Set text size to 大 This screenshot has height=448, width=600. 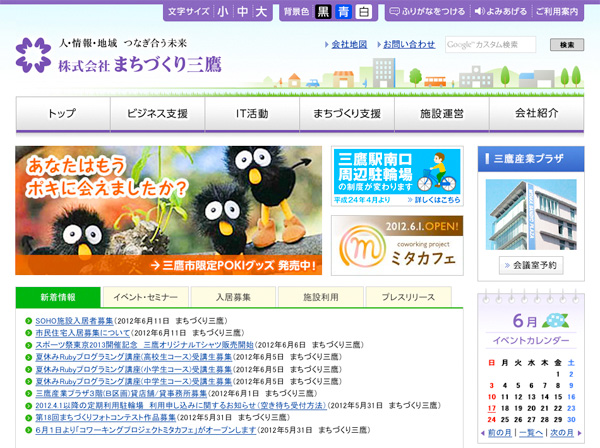(x=261, y=12)
